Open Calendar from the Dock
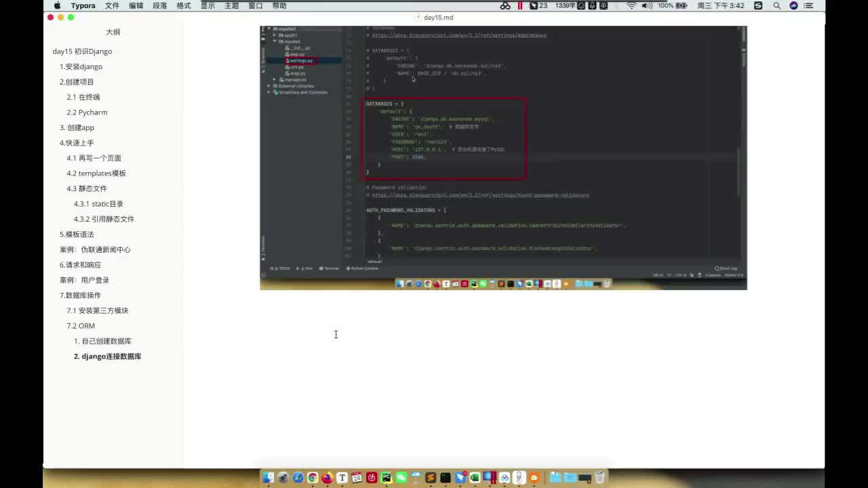 coord(357,478)
